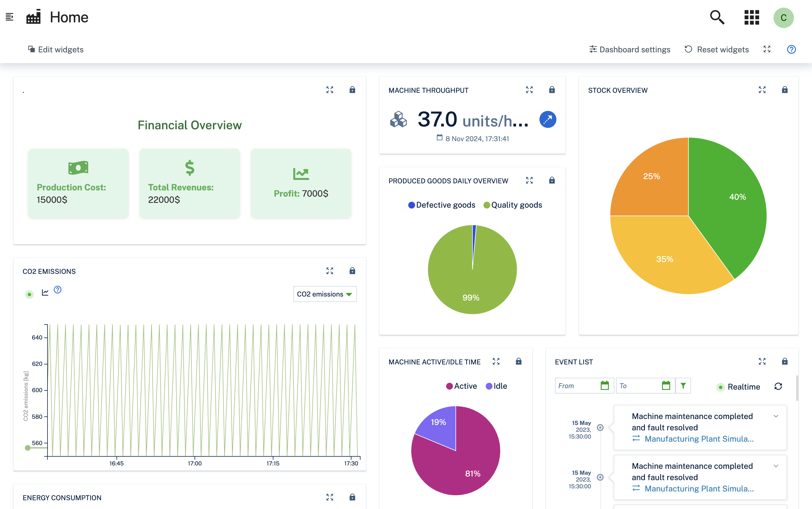The height and width of the screenshot is (509, 812).
Task: Toggle Active legend item
Action: click(461, 386)
